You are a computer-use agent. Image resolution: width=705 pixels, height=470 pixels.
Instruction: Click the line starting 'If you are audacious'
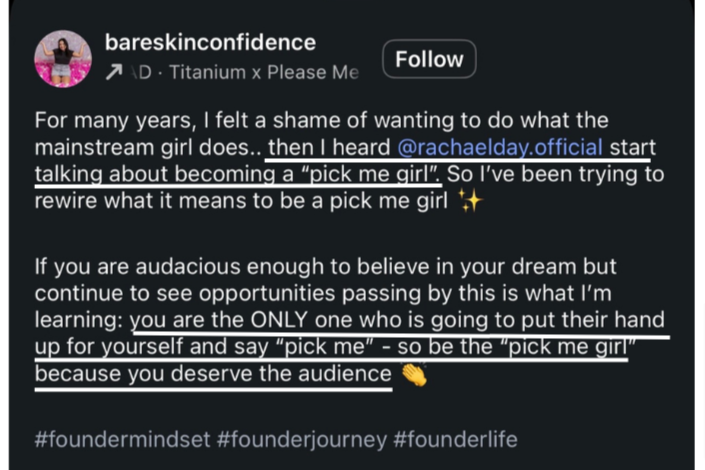click(x=326, y=267)
